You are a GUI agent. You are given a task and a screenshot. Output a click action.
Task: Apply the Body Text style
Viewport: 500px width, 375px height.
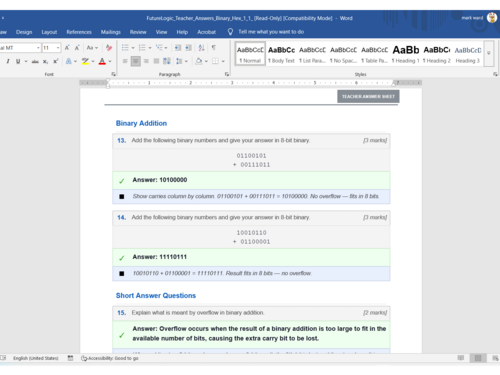pos(281,53)
